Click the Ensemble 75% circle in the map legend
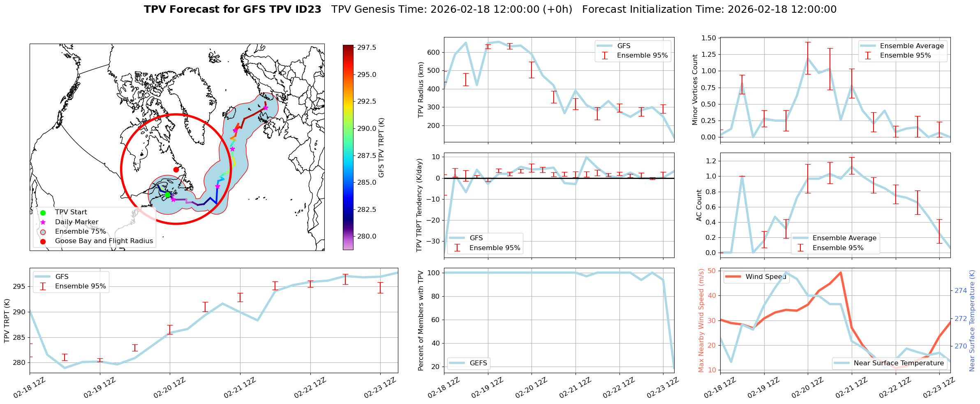This screenshot has height=404, width=980. pos(43,232)
